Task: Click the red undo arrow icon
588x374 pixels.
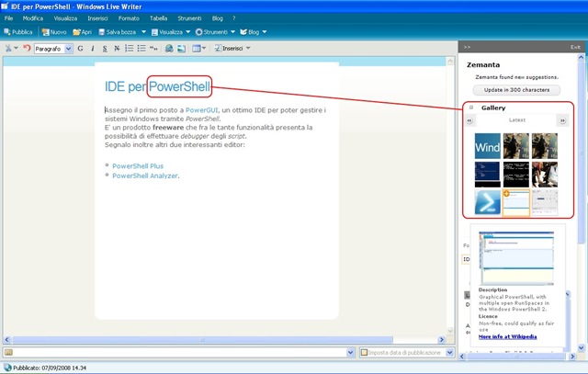Action: tap(27, 48)
